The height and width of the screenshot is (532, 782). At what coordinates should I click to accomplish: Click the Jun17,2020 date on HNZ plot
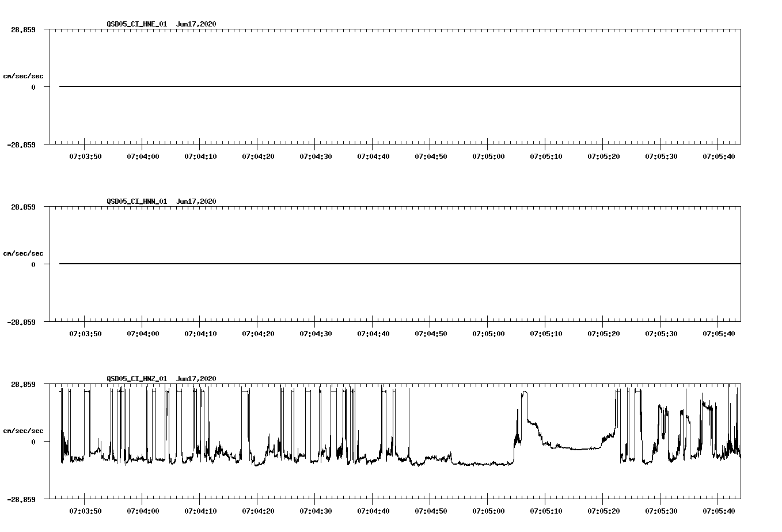coord(196,379)
